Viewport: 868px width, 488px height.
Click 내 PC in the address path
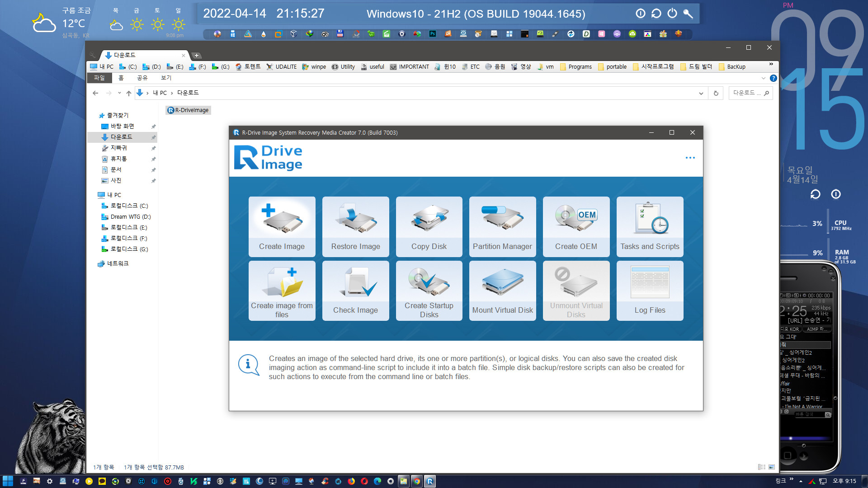click(x=160, y=93)
